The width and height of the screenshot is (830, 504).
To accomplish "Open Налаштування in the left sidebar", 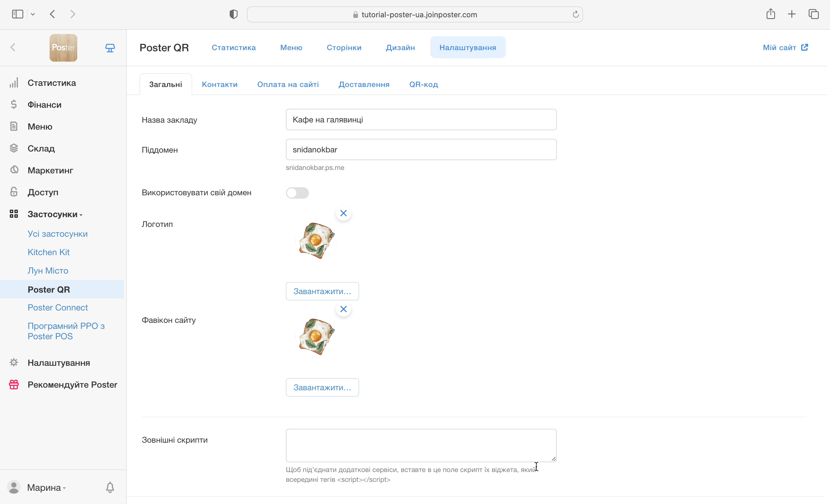I will [x=59, y=363].
